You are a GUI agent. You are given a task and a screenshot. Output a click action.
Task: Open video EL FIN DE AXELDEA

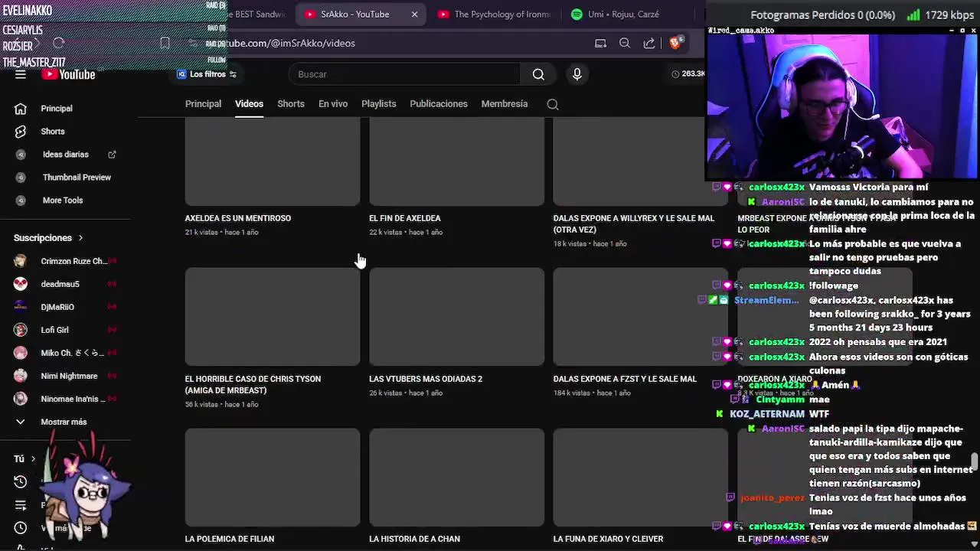405,218
